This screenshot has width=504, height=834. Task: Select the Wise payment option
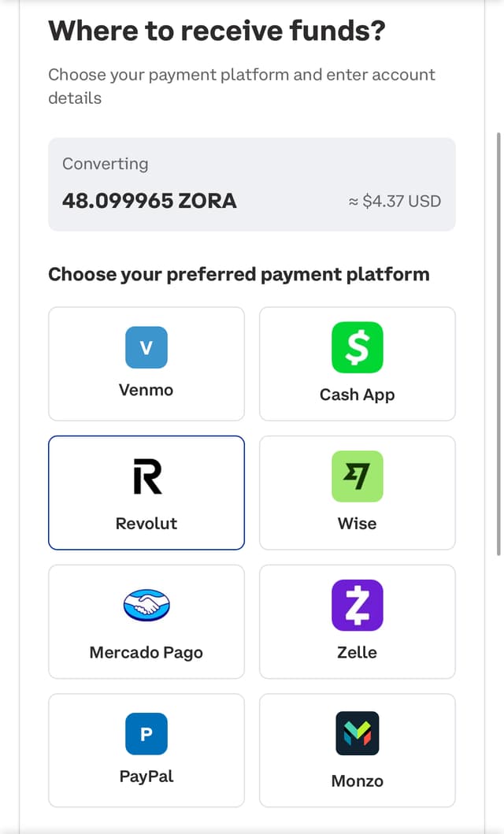[x=357, y=492]
